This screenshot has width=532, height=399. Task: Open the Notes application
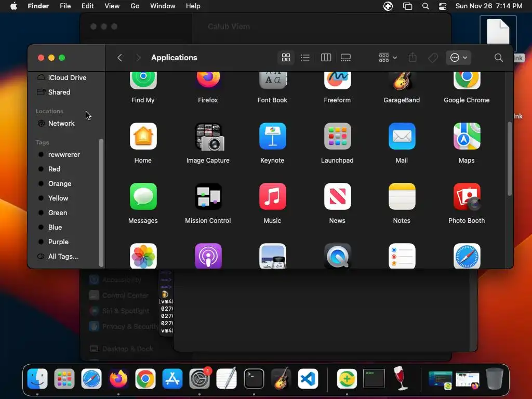pos(402,196)
